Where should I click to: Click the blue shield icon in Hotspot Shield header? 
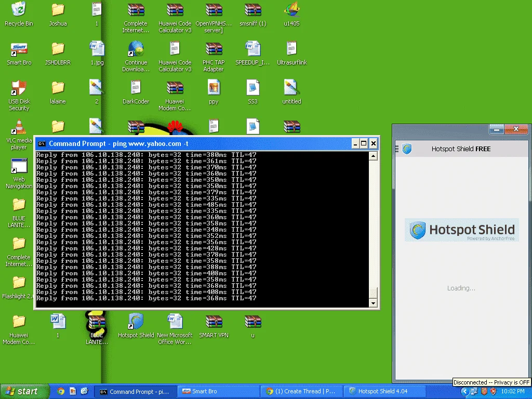pos(407,149)
